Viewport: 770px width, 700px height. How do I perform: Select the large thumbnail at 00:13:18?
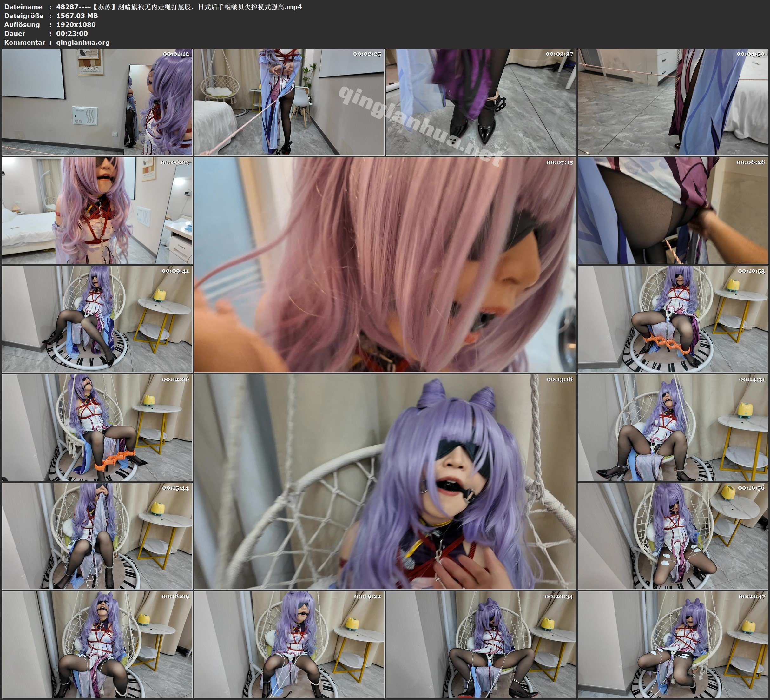coord(385,482)
